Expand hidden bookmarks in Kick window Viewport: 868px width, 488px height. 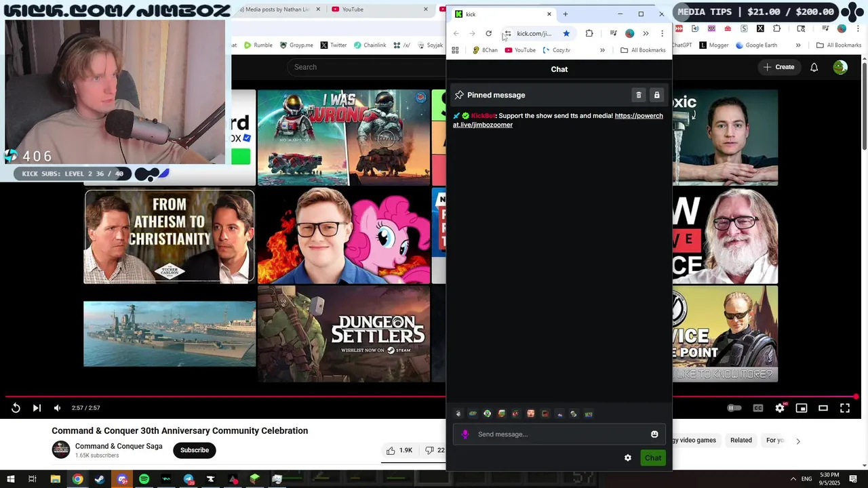(602, 50)
